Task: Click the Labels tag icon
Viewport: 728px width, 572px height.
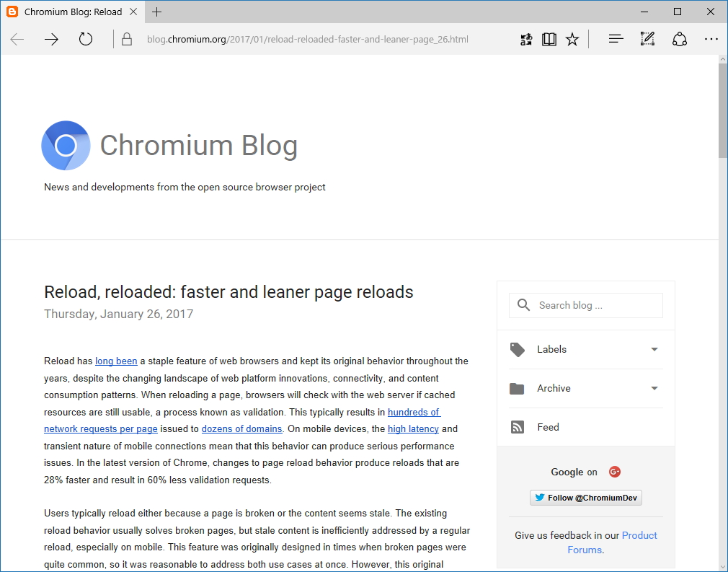Action: pos(517,349)
